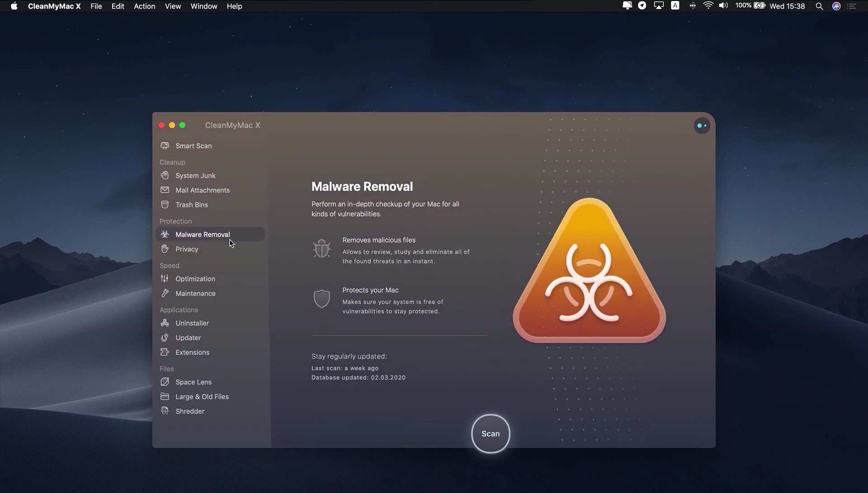
Task: Click the Large & Old Files folder icon
Action: [x=165, y=396]
